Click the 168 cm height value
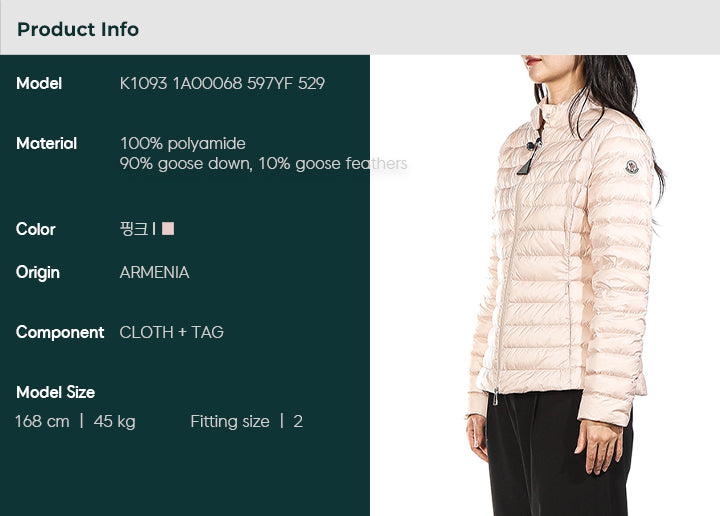Viewport: 720px width, 516px height. [x=42, y=421]
